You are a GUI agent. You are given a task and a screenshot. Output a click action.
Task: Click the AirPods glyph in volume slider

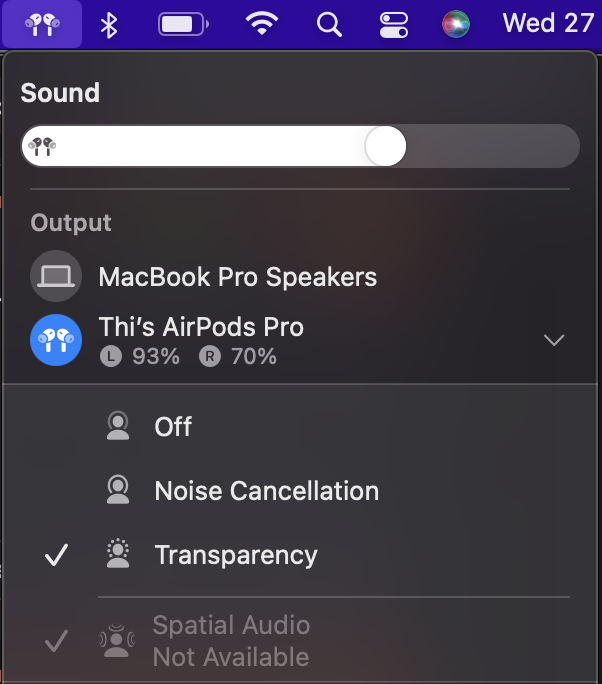[42, 147]
